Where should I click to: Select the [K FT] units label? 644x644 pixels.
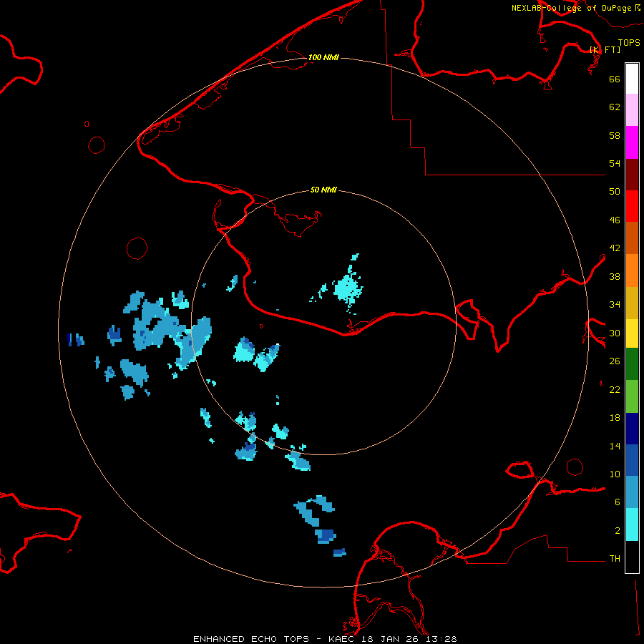pyautogui.click(x=605, y=49)
